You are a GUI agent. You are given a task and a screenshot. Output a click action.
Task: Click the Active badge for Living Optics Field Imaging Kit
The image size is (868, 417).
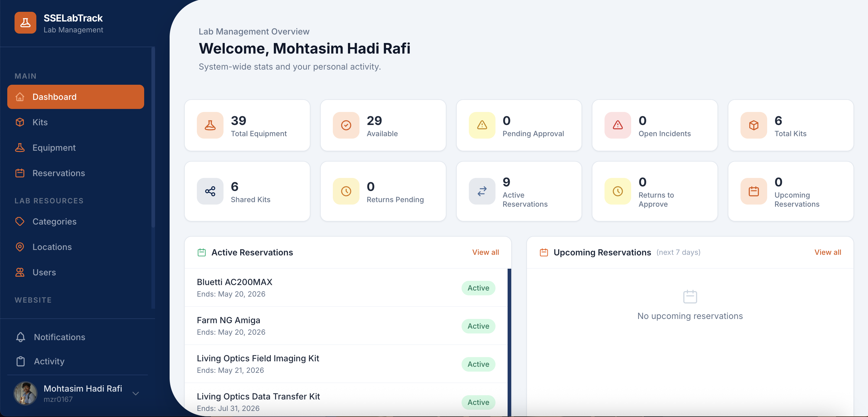[x=479, y=364]
